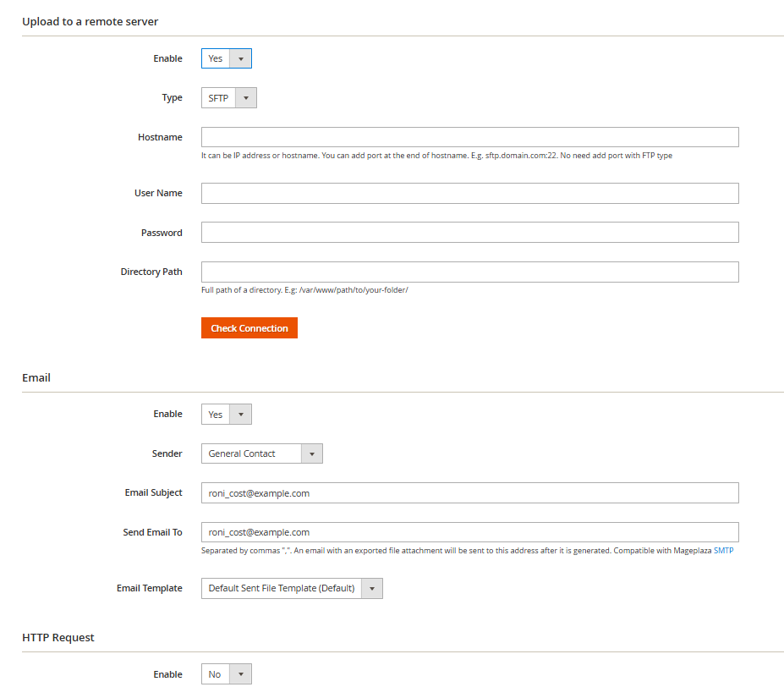Select the Password input box
The width and height of the screenshot is (784, 687).
click(x=469, y=233)
